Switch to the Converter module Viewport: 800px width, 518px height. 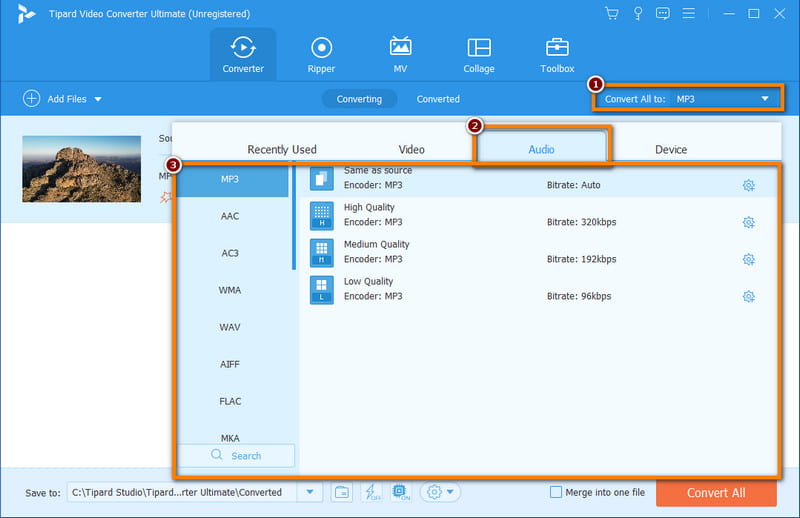click(243, 55)
